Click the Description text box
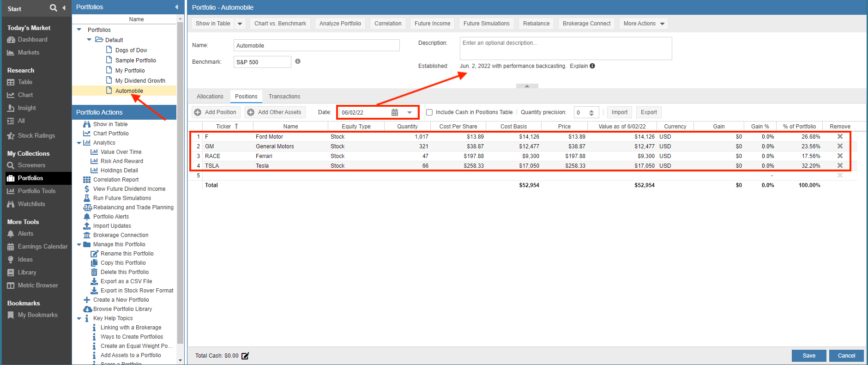The width and height of the screenshot is (868, 365). pos(566,49)
